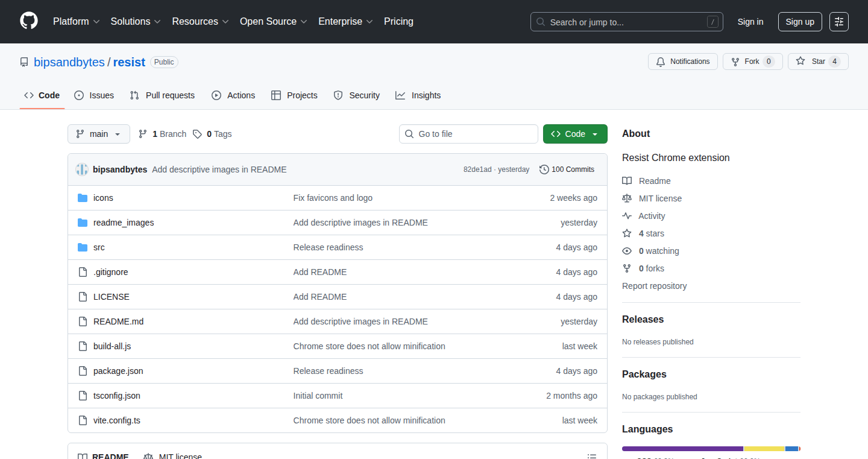Click the blue segment of languages bar
Screen dimensions: 868x459
792,449
